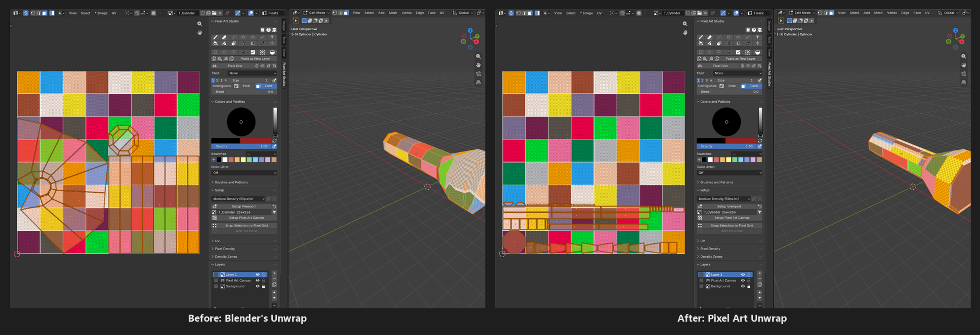Open the Vertex menu in the left 3D viewport

[406, 13]
